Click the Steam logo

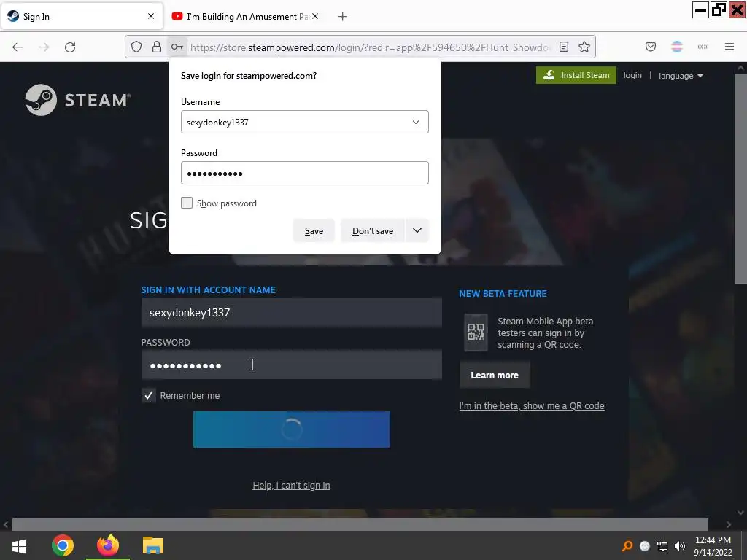click(77, 100)
